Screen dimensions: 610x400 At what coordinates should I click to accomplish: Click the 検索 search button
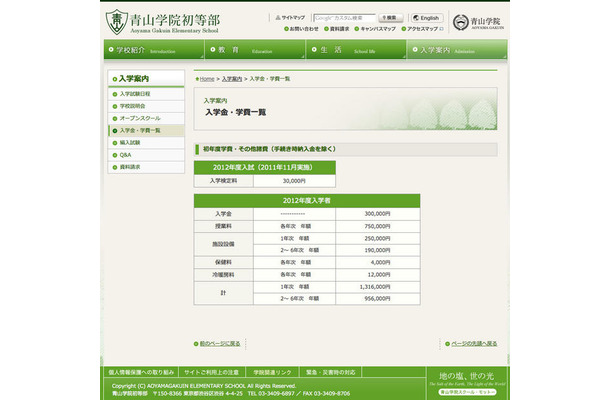pos(391,18)
